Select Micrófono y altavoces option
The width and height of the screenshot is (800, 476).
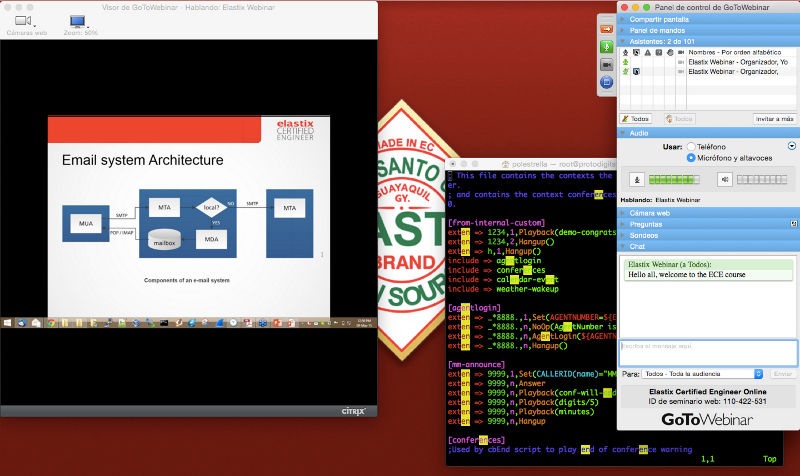(x=691, y=158)
